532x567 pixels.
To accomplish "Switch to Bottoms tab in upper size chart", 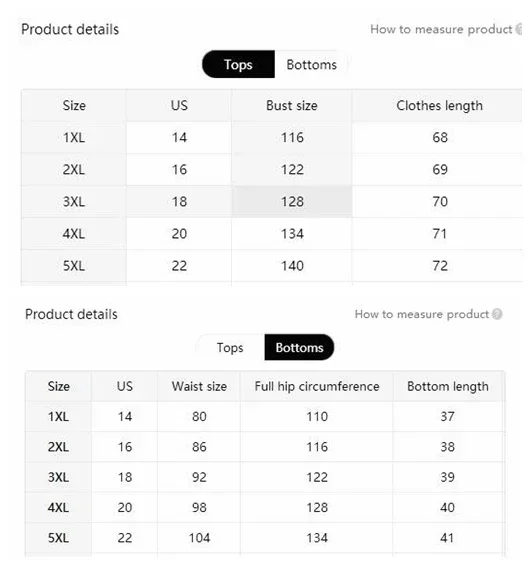I will 312,64.
